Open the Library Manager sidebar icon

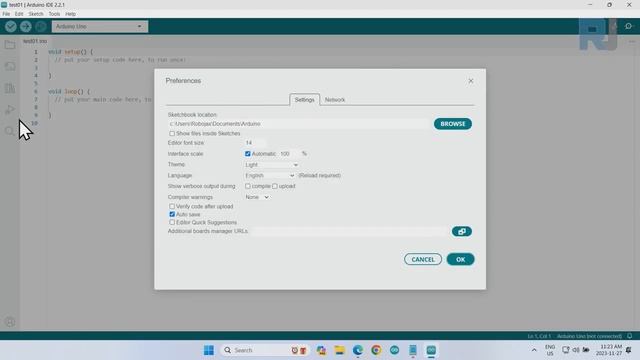pyautogui.click(x=10, y=88)
